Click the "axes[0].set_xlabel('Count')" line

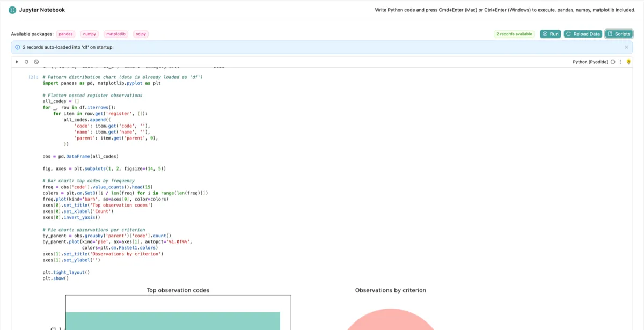tap(78, 211)
